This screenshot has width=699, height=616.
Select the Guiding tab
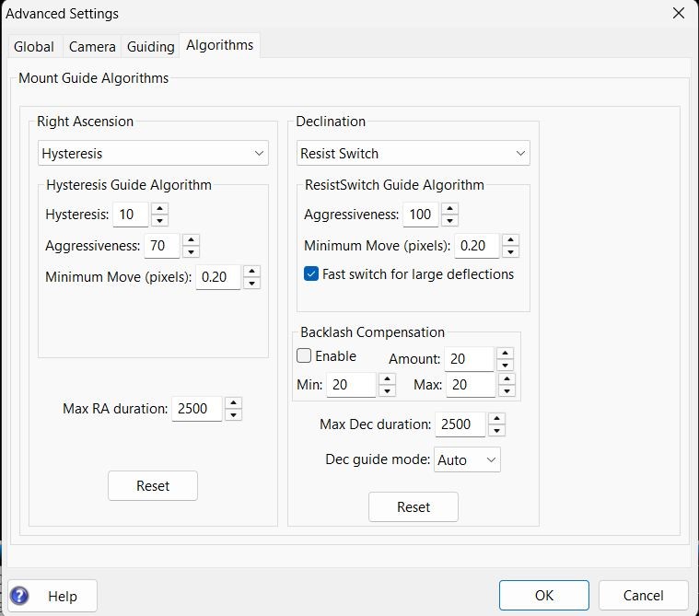coord(151,46)
